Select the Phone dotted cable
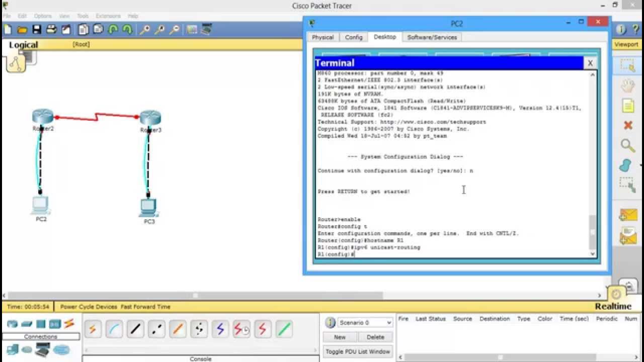 point(199,329)
